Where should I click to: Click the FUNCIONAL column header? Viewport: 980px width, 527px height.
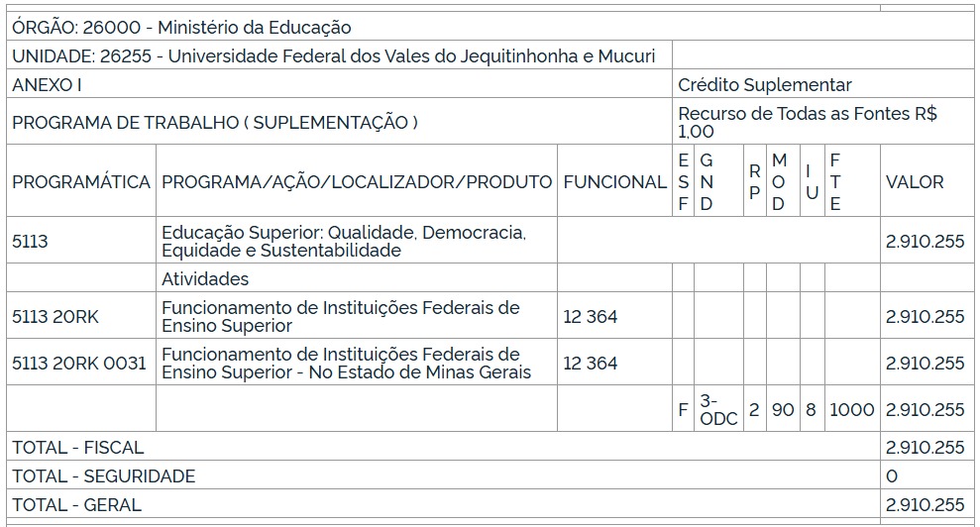click(x=614, y=182)
